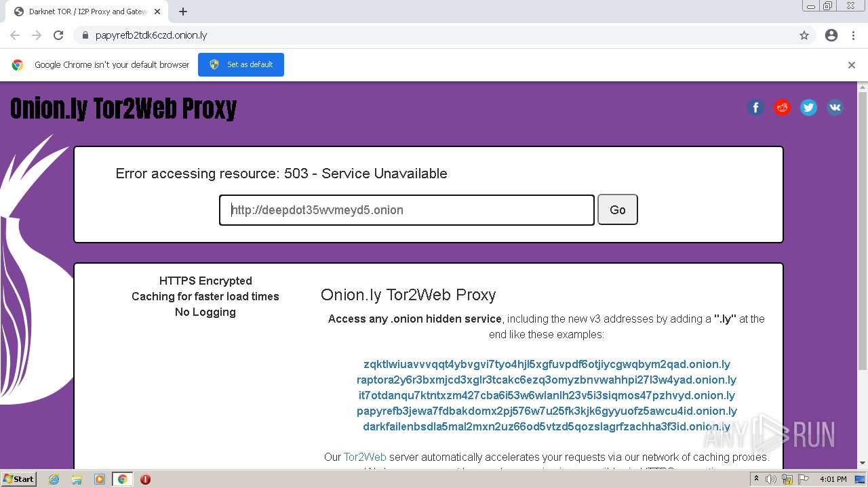
Task: Reload the current page
Action: click(x=58, y=35)
